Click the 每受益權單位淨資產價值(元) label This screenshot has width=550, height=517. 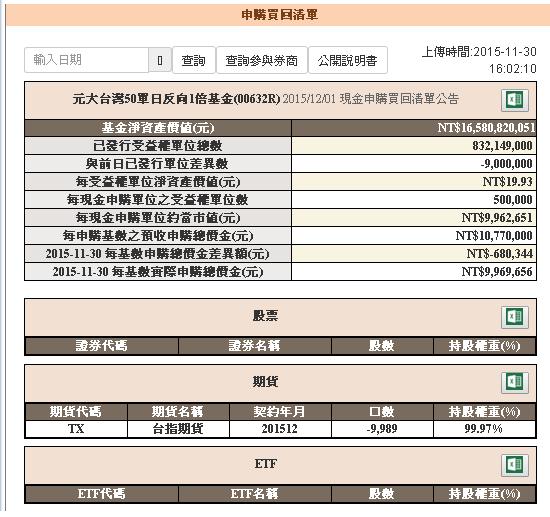point(158,182)
